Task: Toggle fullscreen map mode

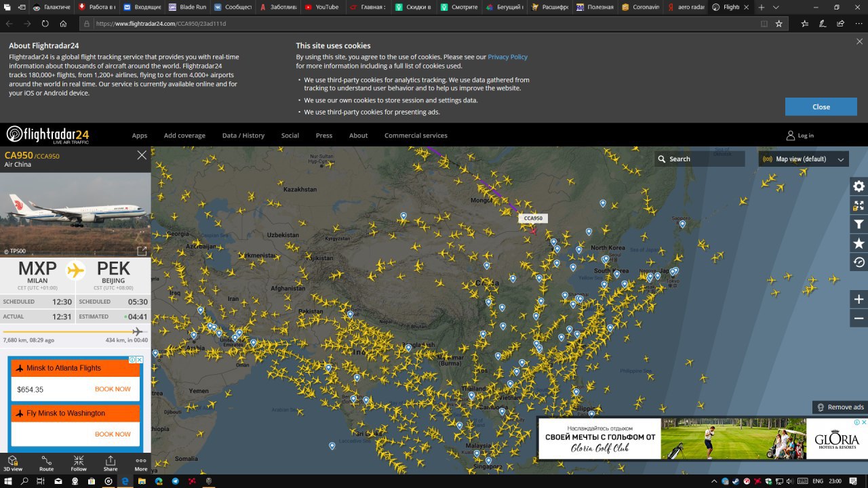Action: 859,205
